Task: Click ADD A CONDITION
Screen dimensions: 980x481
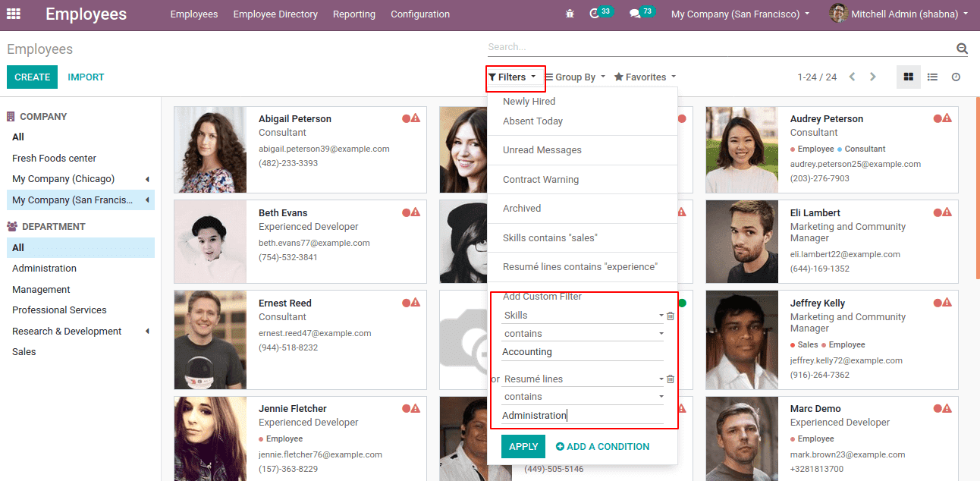Action: 602,447
